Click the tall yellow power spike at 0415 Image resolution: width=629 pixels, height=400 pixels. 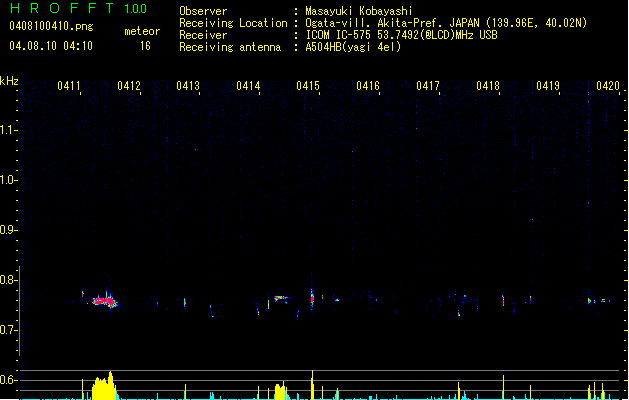click(x=312, y=385)
